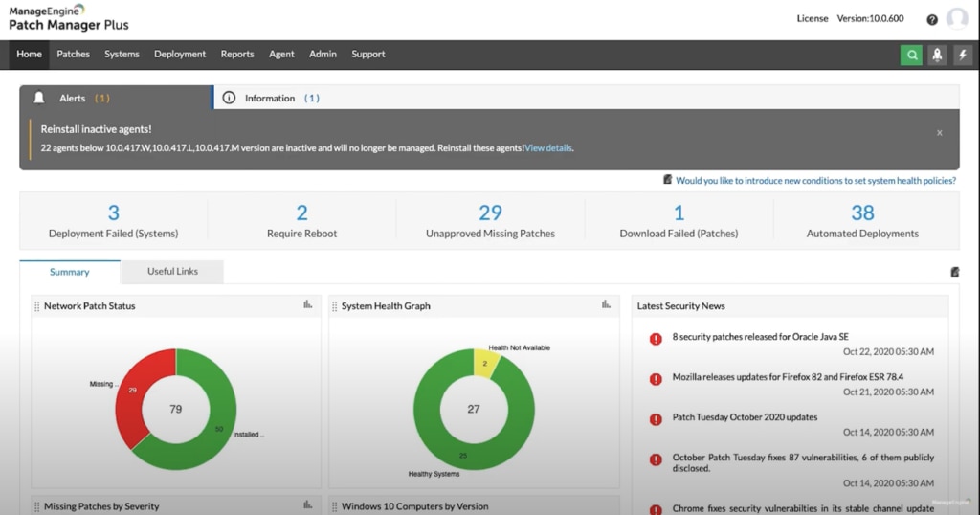Viewport: 980px width, 515px height.
Task: Open the Patches menu
Action: point(73,55)
